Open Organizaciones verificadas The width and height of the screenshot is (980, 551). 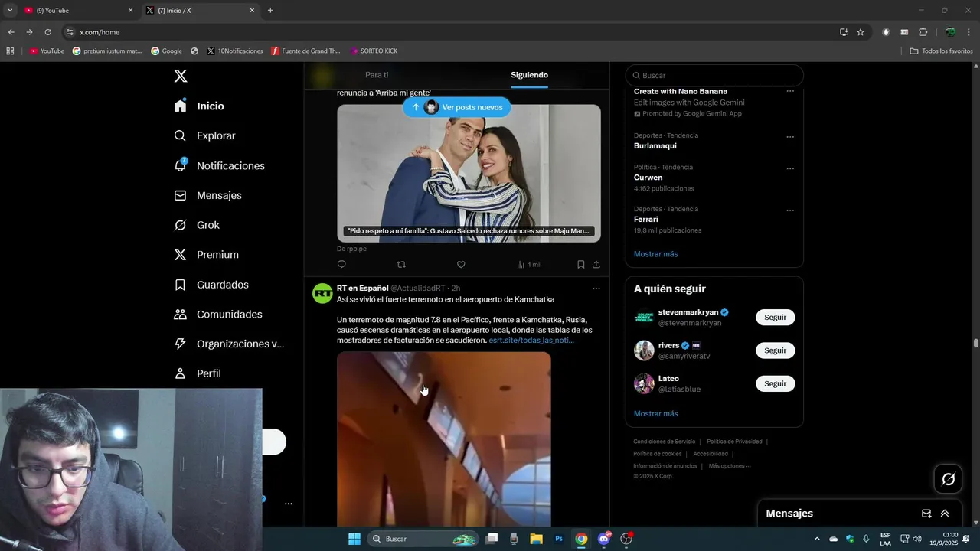tap(229, 344)
